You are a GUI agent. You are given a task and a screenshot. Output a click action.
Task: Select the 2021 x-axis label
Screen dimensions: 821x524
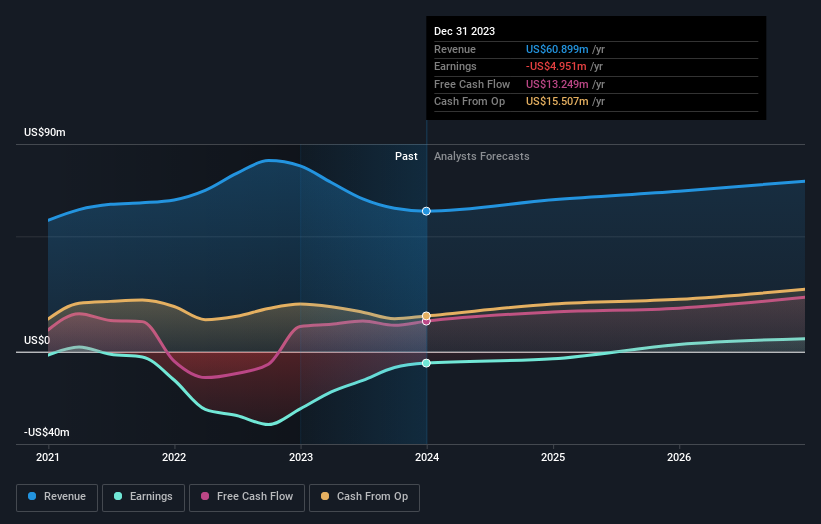click(48, 457)
